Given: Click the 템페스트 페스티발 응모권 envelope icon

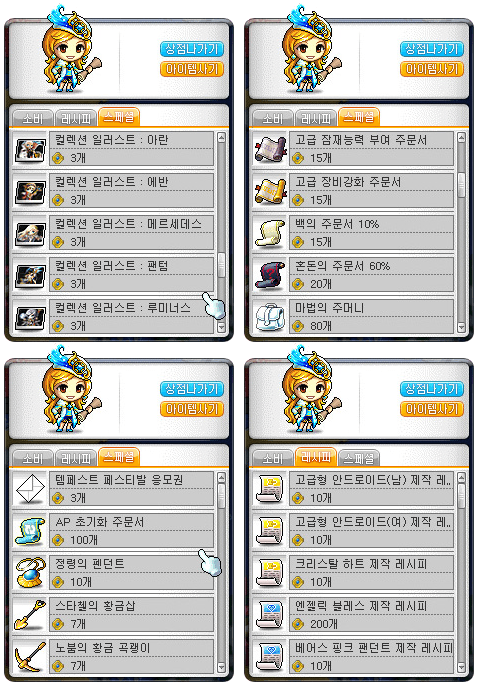Looking at the screenshot, I should pos(30,489).
